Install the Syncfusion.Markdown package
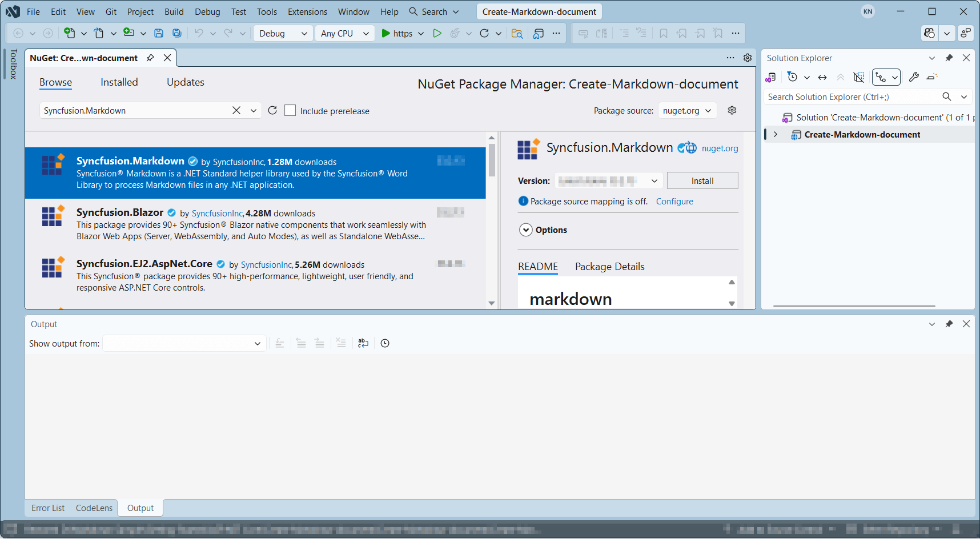 702,180
